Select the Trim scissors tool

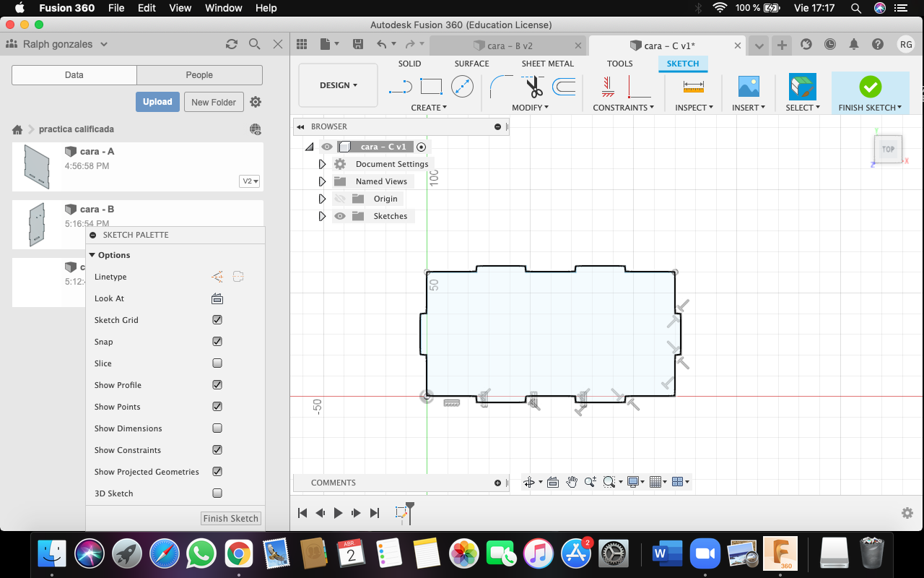(x=534, y=87)
